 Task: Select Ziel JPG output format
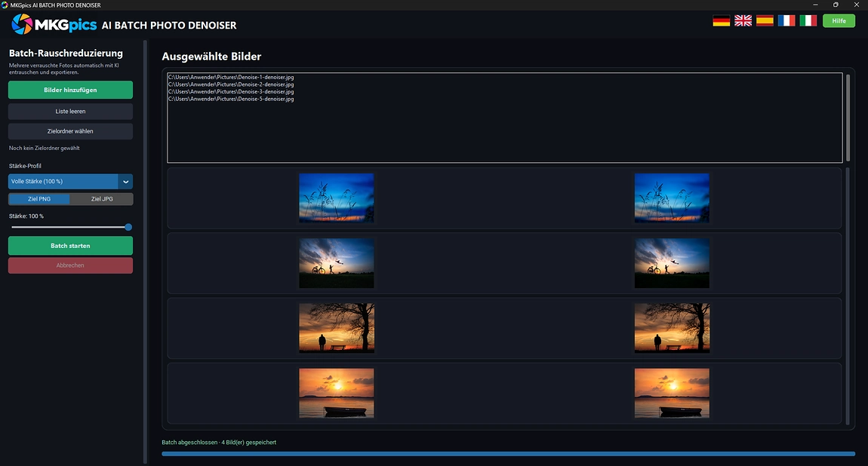pyautogui.click(x=102, y=199)
